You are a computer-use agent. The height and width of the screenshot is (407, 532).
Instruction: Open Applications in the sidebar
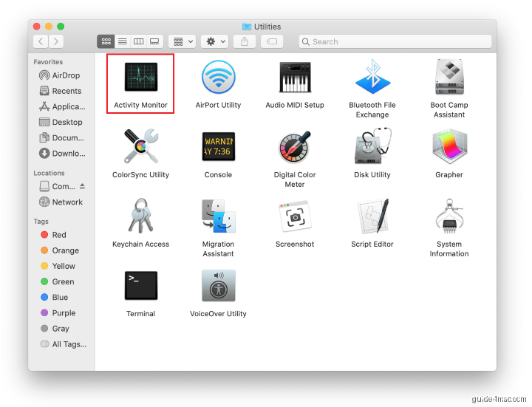tap(62, 106)
